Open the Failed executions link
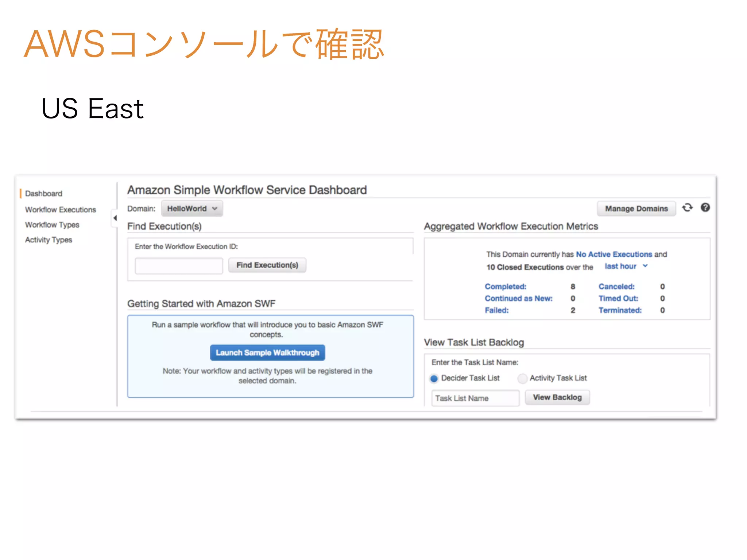 click(x=496, y=310)
